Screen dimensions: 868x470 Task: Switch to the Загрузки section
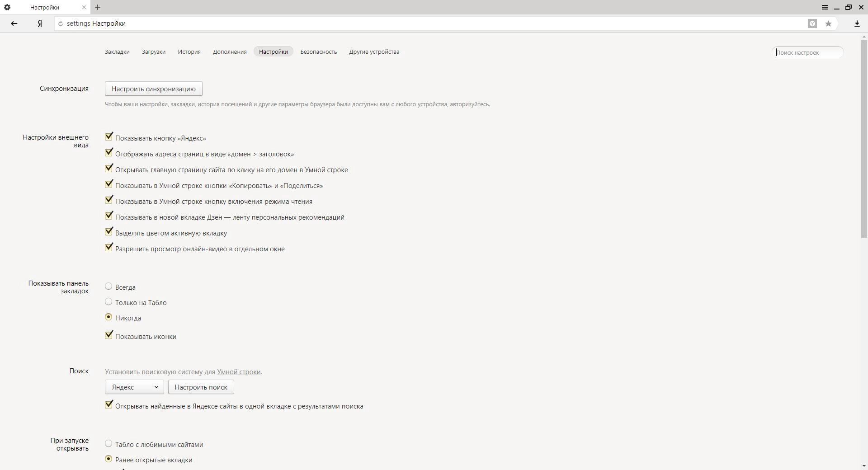(x=154, y=52)
